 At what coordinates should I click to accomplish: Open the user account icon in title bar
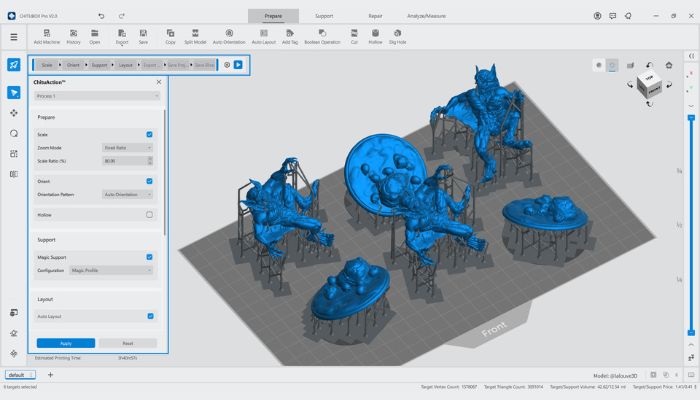coord(597,16)
